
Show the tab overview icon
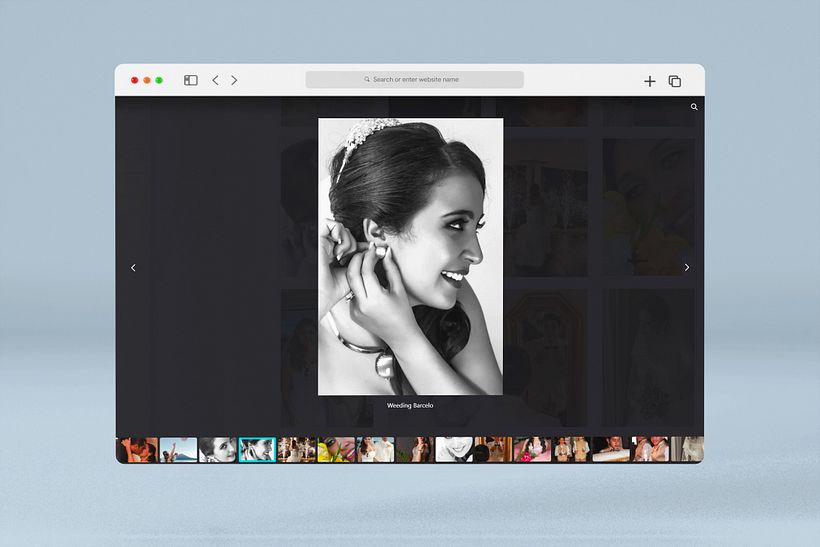coord(675,81)
